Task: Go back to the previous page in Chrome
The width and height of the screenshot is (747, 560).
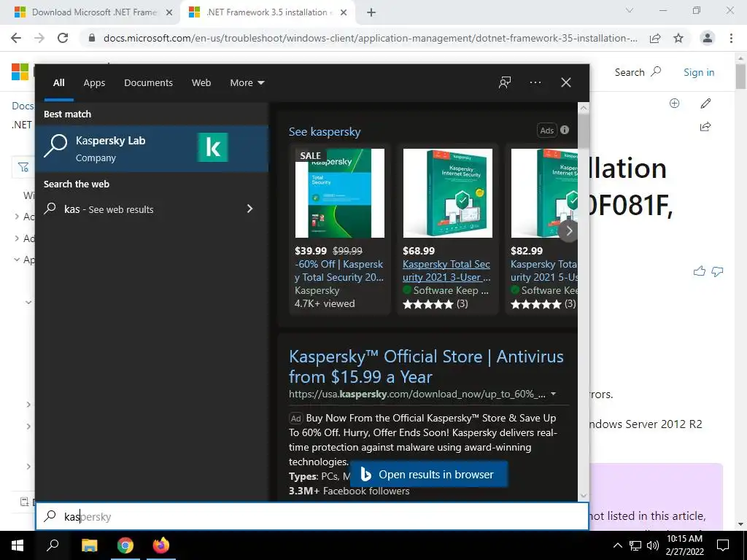Action: point(16,38)
